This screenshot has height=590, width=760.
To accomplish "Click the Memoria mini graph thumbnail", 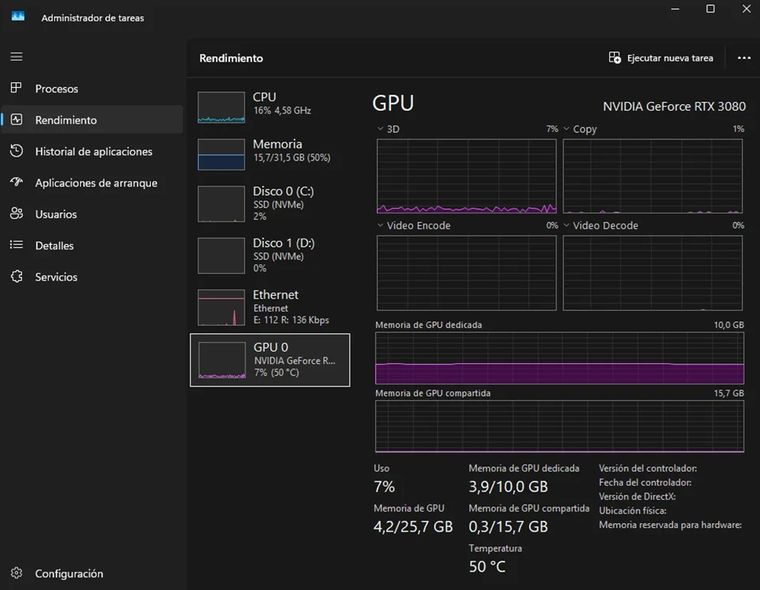I will tap(221, 155).
